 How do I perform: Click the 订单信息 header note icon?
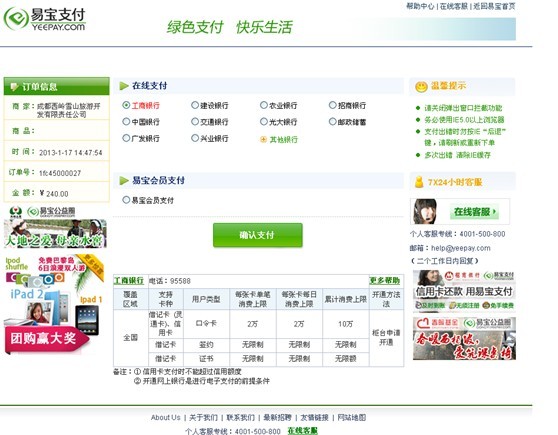(x=14, y=87)
